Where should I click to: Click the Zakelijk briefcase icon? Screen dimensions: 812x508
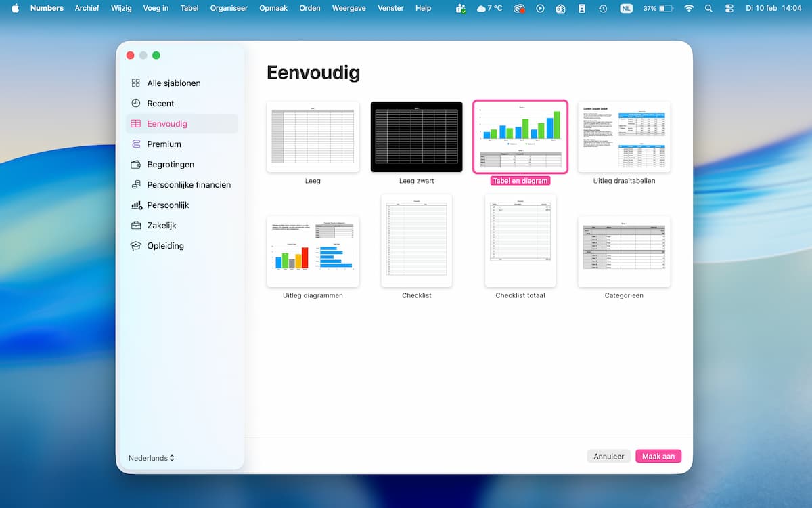tap(135, 226)
